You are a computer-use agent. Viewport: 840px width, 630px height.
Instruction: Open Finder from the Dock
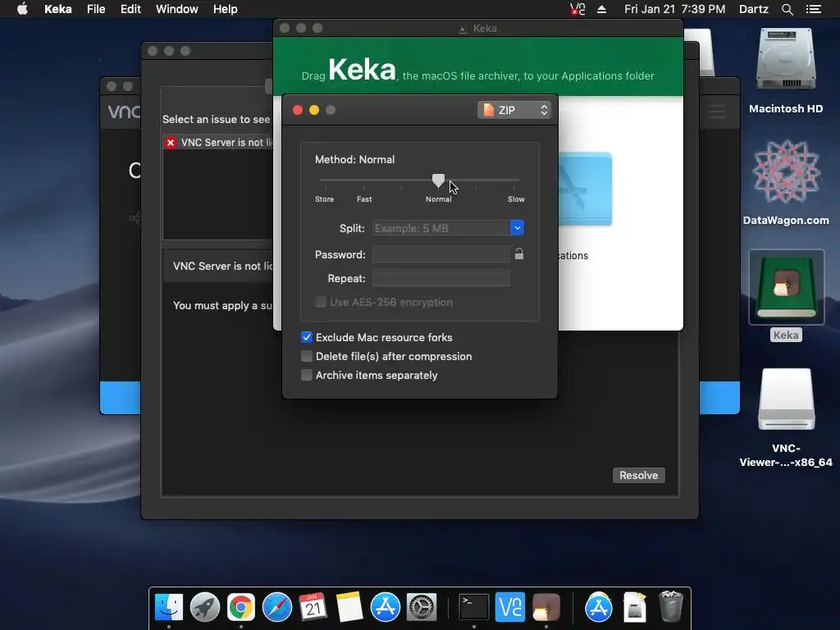click(x=169, y=608)
